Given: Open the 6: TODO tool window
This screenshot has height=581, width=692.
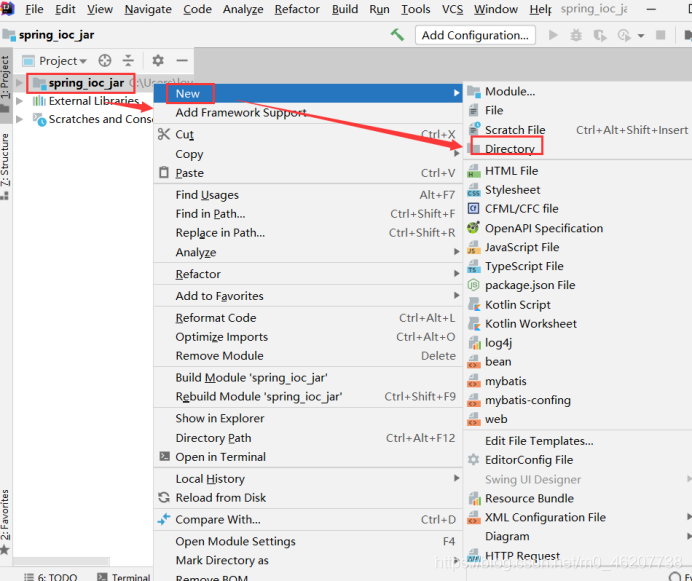Looking at the screenshot, I should pyautogui.click(x=51, y=577).
